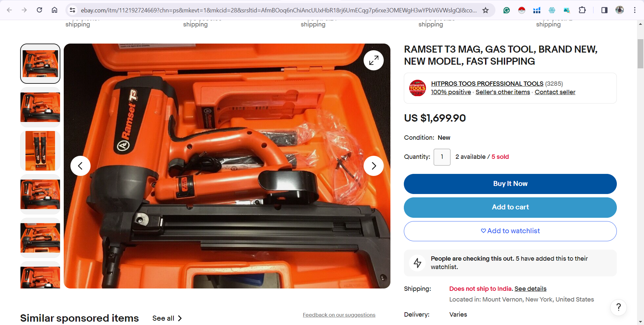644x325 pixels.
Task: Toggle the browser side panel
Action: click(604, 10)
